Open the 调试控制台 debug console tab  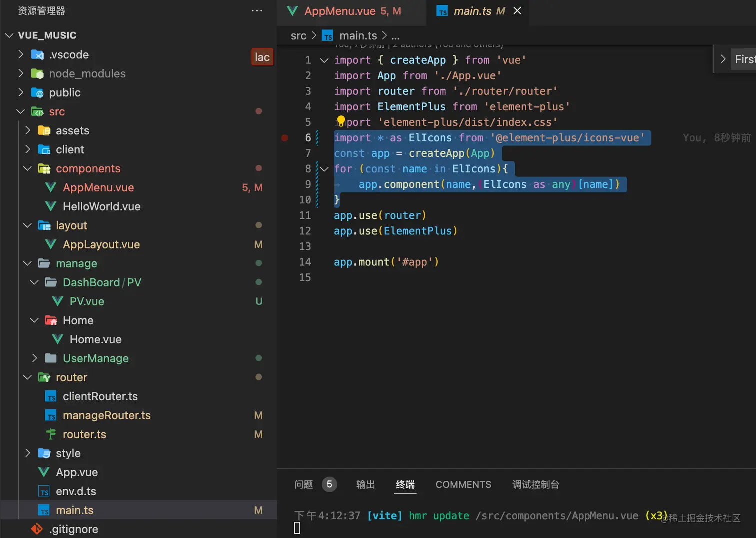pos(536,484)
